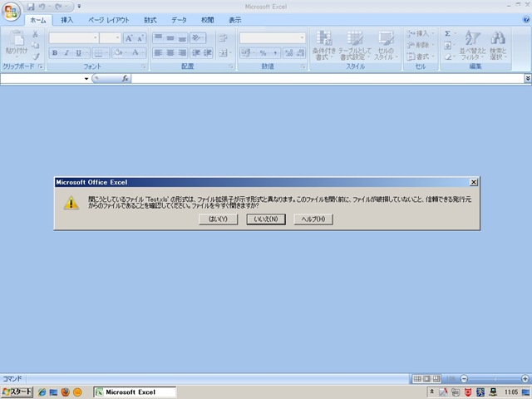Click Conditional Formatting (条件付き書式) icon
Screen dimensions: 532x399
(323, 46)
